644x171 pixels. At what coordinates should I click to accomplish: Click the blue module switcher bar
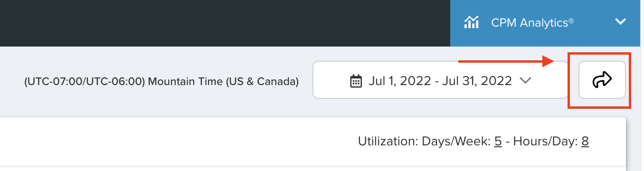tap(545, 23)
